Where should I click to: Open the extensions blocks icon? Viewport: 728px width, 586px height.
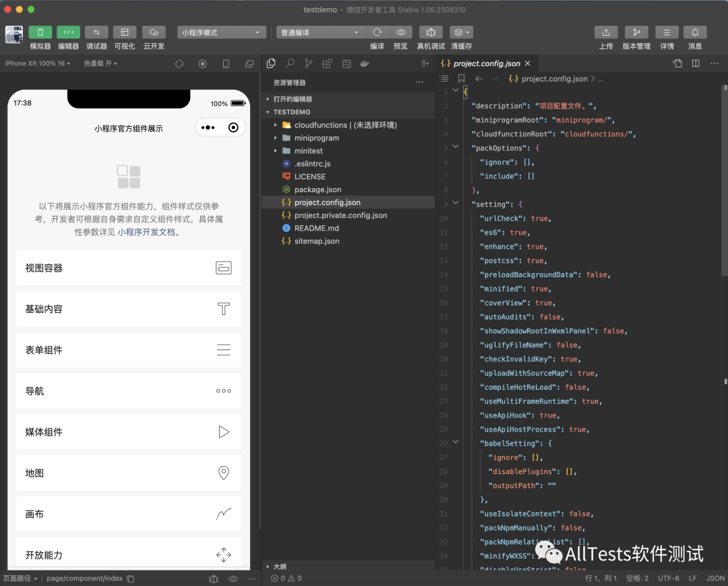pyautogui.click(x=328, y=63)
